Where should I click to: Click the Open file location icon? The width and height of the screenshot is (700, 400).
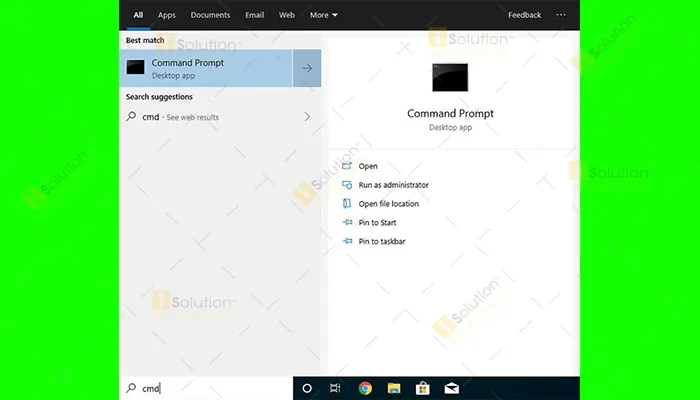tap(347, 204)
